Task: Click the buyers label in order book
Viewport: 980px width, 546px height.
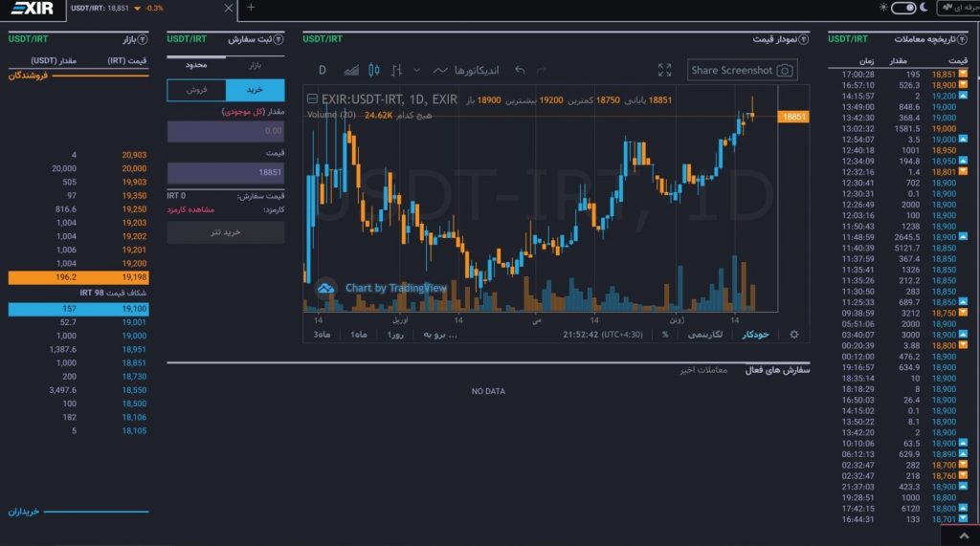Action: pos(24,512)
